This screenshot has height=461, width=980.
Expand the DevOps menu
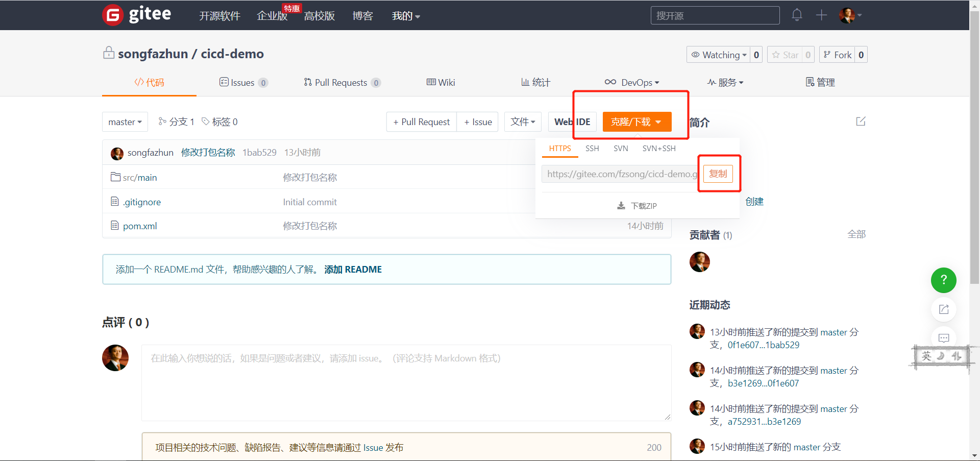click(x=632, y=83)
